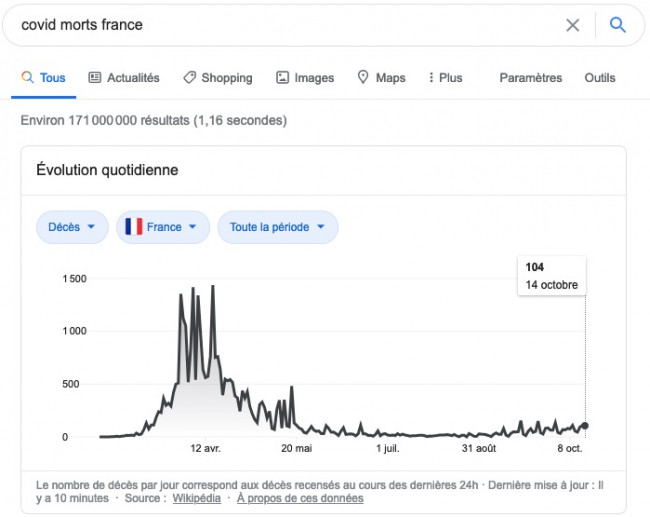Switch to the Tous results tab
Image resolution: width=650 pixels, height=517 pixels.
(44, 78)
